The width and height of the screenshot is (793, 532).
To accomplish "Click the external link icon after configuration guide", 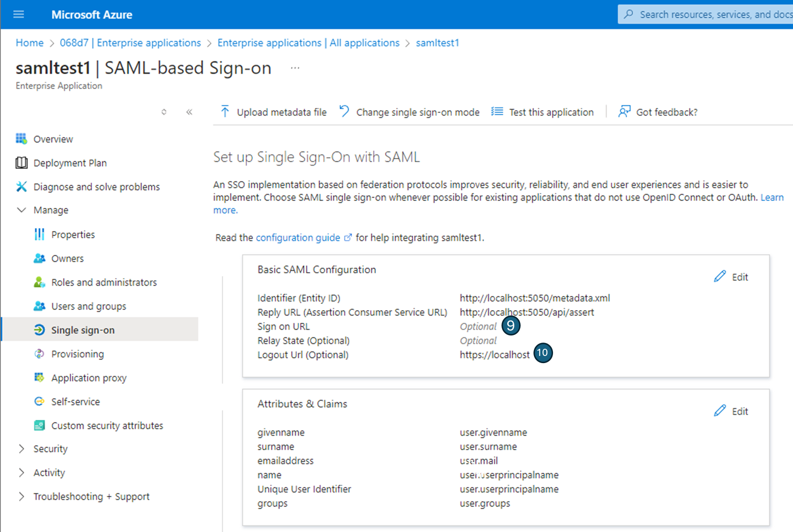I will tap(348, 237).
